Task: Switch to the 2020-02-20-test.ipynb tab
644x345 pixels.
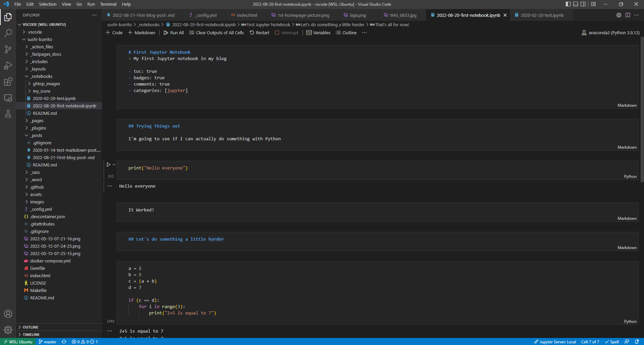Action: tap(542, 15)
